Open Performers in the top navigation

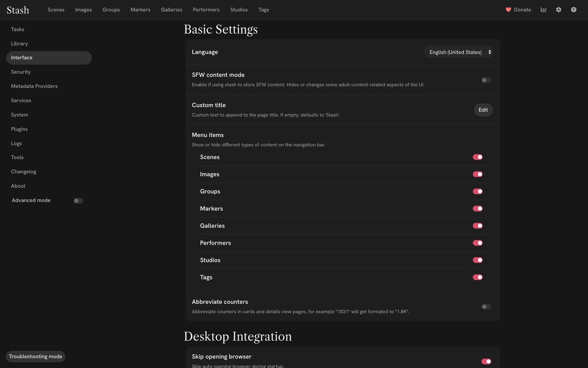[206, 10]
